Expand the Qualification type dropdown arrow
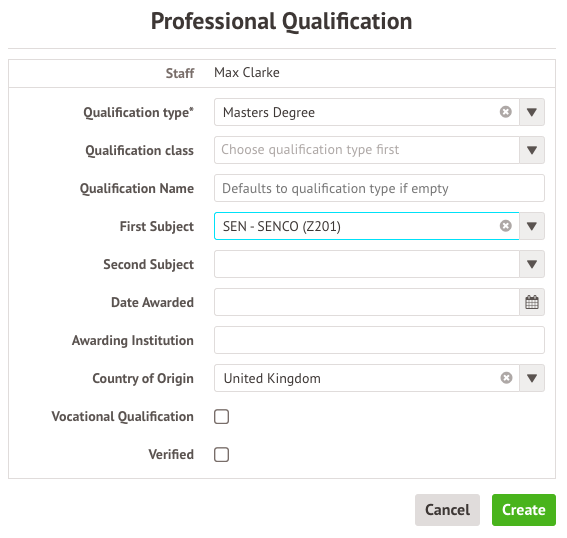The image size is (567, 538). (x=532, y=112)
